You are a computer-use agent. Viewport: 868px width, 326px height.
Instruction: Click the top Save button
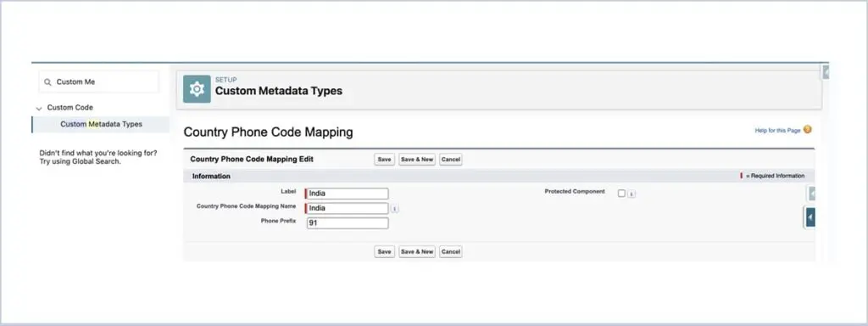[x=384, y=160]
